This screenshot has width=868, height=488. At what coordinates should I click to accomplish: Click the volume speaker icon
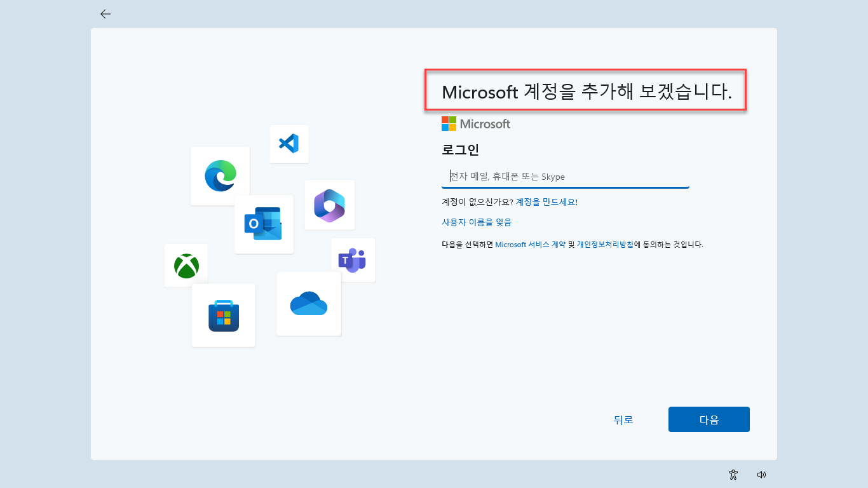(x=761, y=474)
